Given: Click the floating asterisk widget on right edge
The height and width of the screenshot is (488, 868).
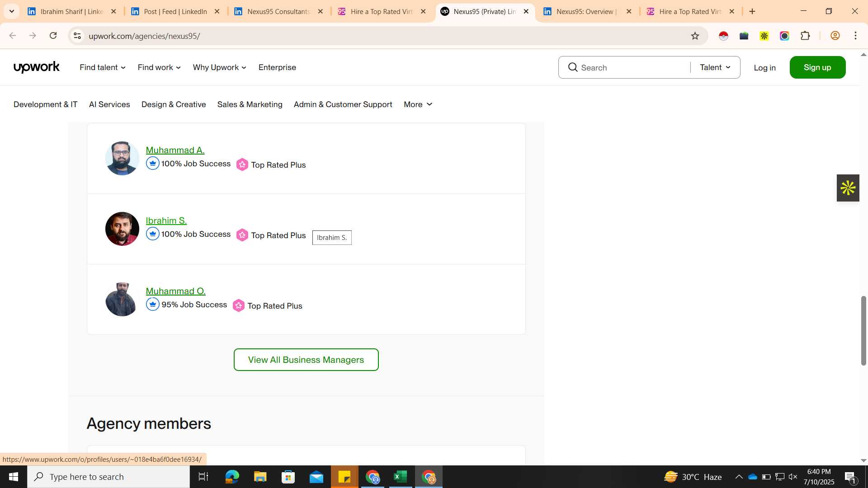Looking at the screenshot, I should tap(848, 188).
